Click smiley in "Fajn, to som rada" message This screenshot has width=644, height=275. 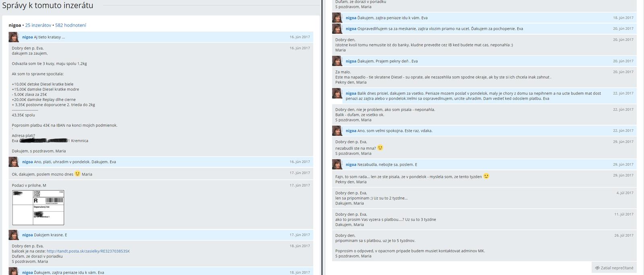[486, 176]
